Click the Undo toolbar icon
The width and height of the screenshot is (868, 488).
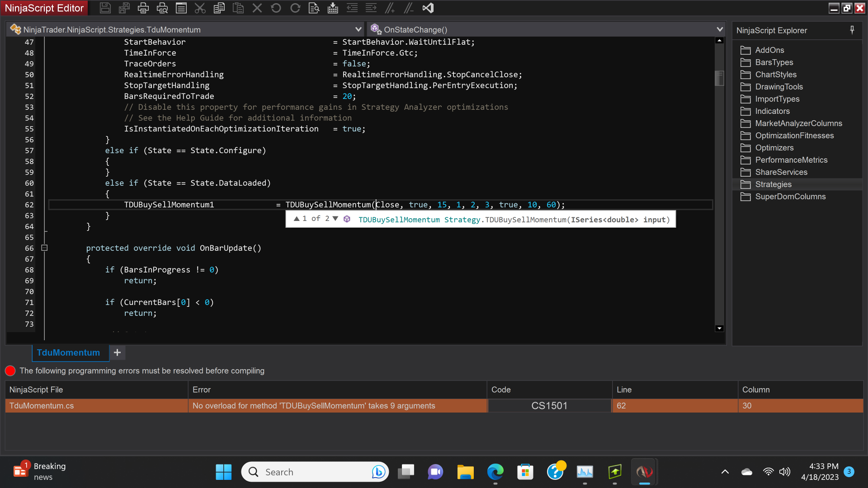click(276, 8)
